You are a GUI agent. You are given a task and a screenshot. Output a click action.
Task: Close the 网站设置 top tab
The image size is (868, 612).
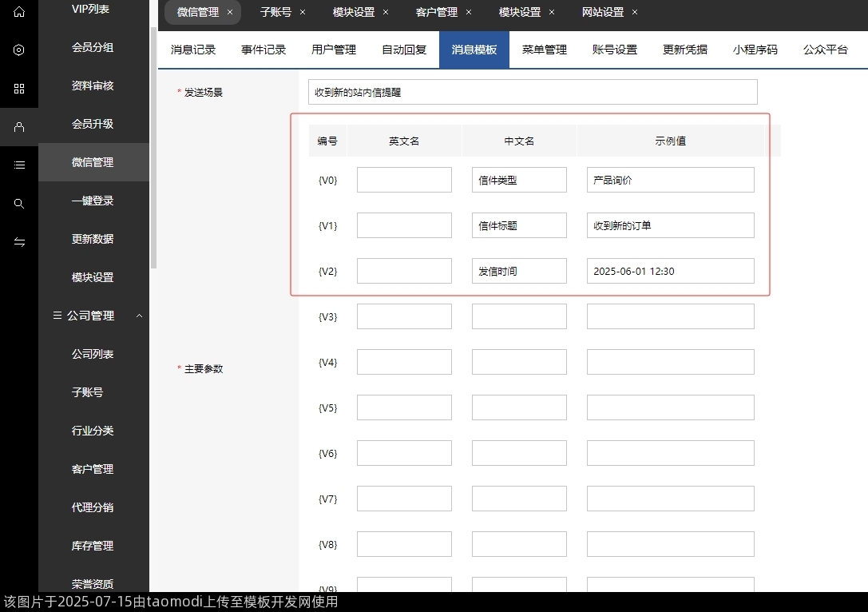(635, 13)
